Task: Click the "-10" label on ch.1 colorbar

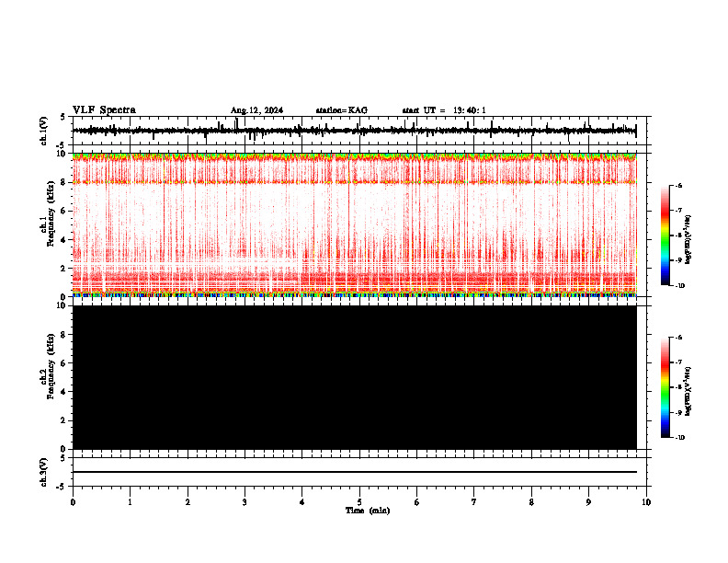Action: (x=679, y=286)
